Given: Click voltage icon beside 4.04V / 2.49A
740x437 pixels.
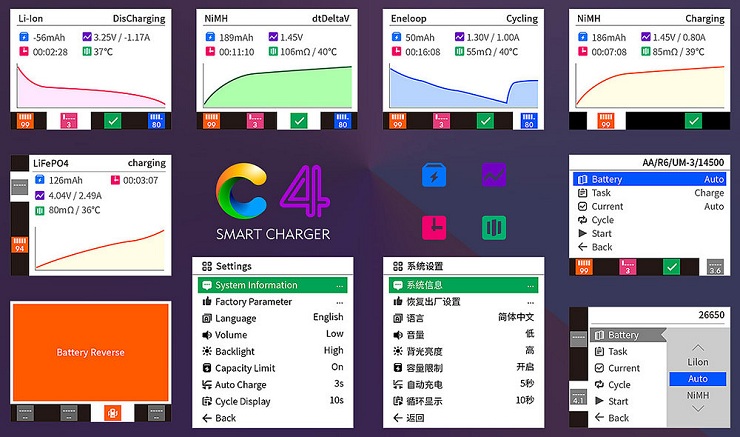Looking at the screenshot, I should click(40, 195).
